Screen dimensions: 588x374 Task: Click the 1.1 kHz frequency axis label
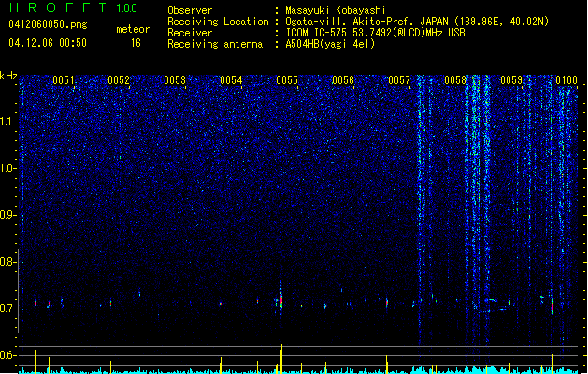(x=8, y=122)
